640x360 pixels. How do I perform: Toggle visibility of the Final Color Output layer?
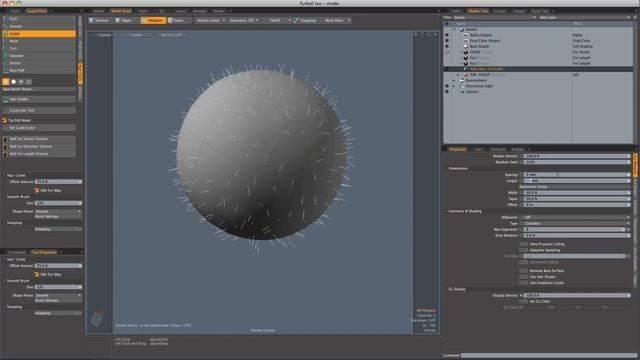(447, 41)
